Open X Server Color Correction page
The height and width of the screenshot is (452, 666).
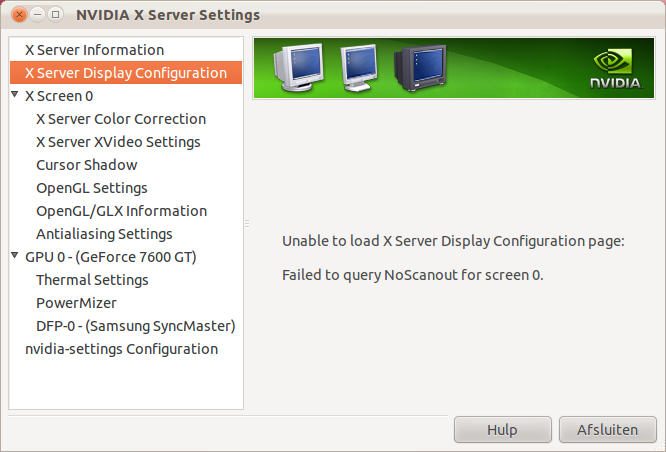tap(120, 119)
